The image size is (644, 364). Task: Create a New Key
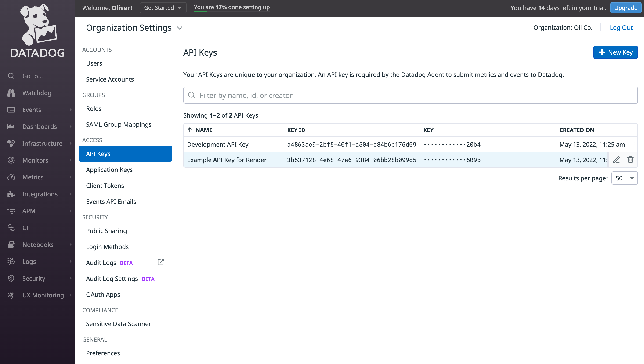[x=615, y=52]
